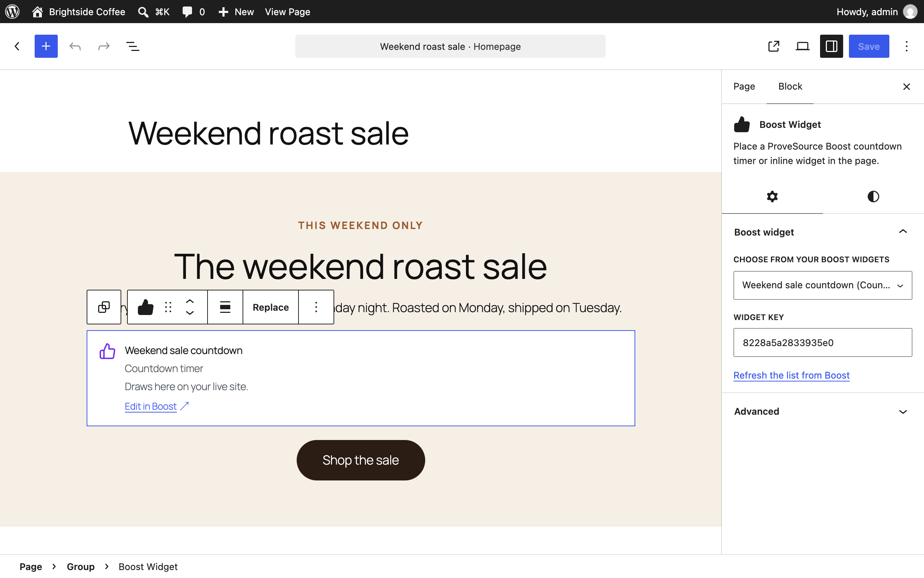Image resolution: width=924 pixels, height=578 pixels.
Task: Click the New content plus item
Action: coord(236,12)
